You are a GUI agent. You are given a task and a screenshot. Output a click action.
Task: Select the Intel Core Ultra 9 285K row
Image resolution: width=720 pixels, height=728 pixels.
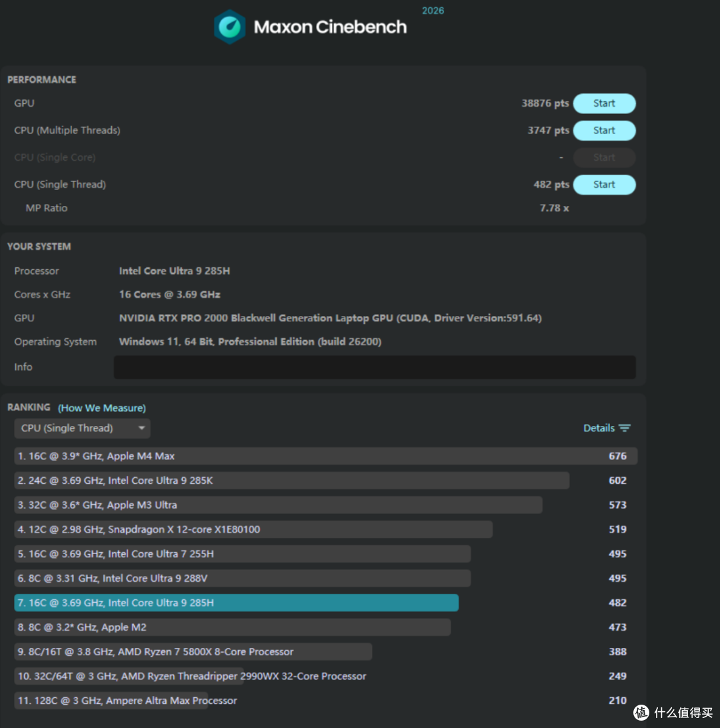(325, 481)
